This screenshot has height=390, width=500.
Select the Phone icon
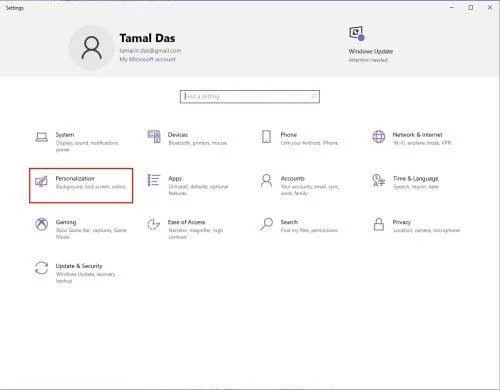266,137
